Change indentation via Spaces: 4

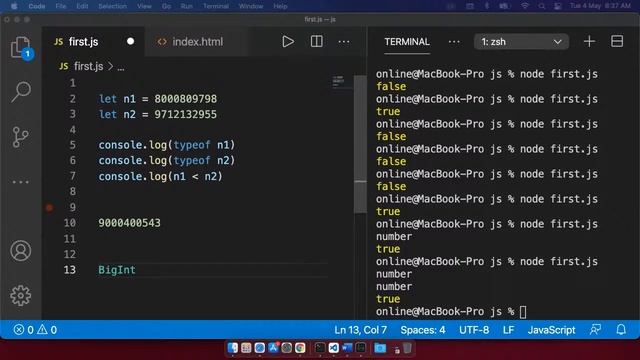(422, 330)
